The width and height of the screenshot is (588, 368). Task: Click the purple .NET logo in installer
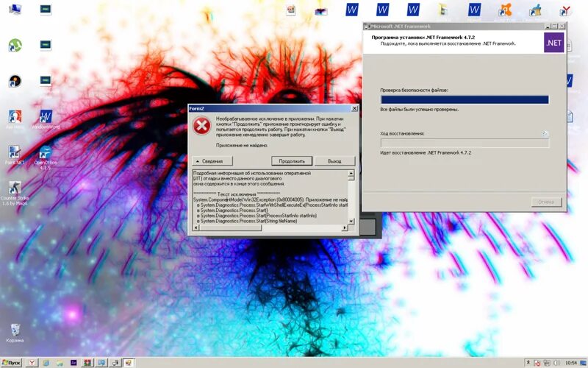coord(554,43)
